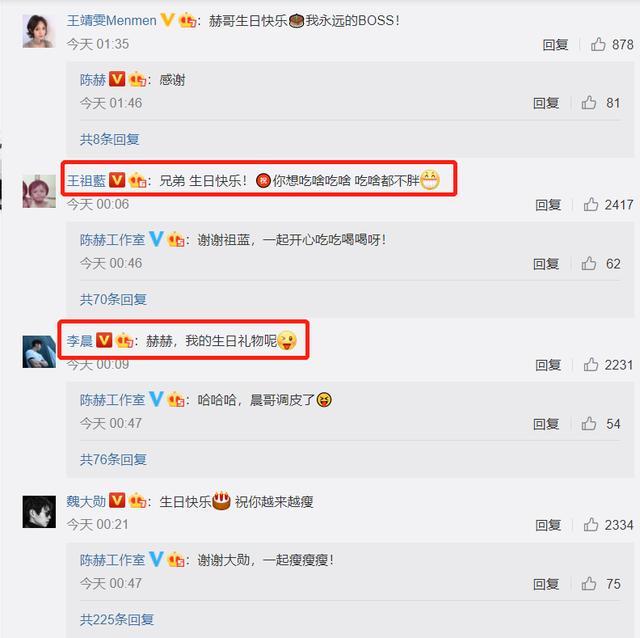Like 魏大勋's comment with 2334 likes

click(x=591, y=525)
